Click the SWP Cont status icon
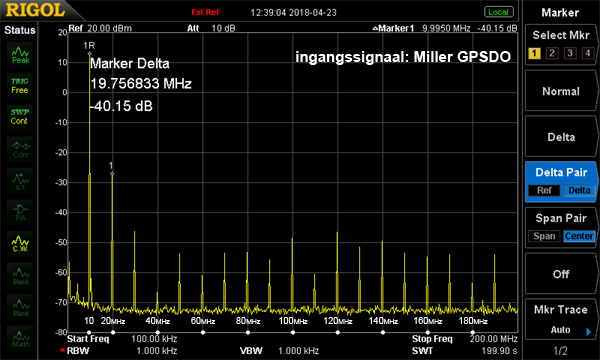Screen dimensions: 600x360 tap(20, 117)
